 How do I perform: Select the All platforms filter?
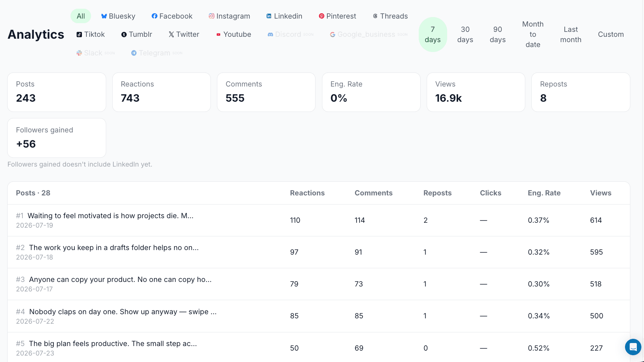pos(81,16)
